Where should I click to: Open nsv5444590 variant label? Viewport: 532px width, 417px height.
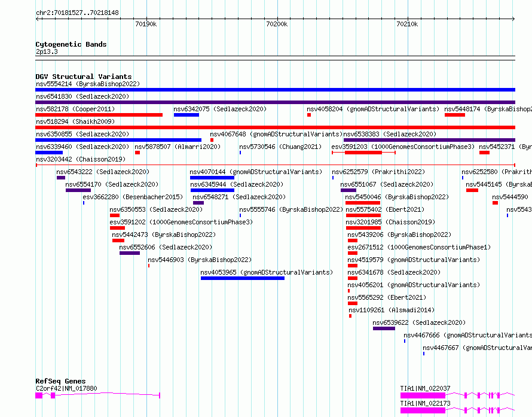pos(510,197)
